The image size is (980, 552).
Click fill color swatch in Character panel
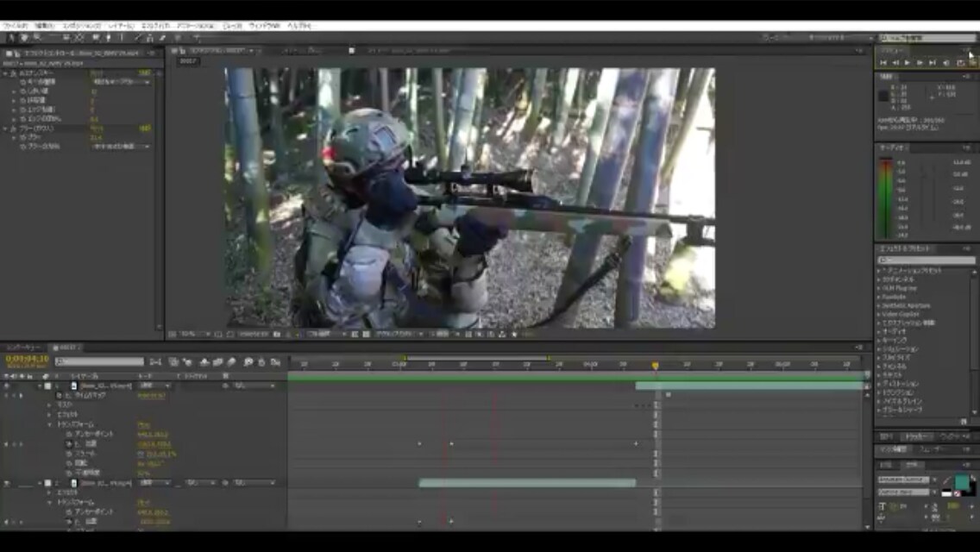point(962,482)
